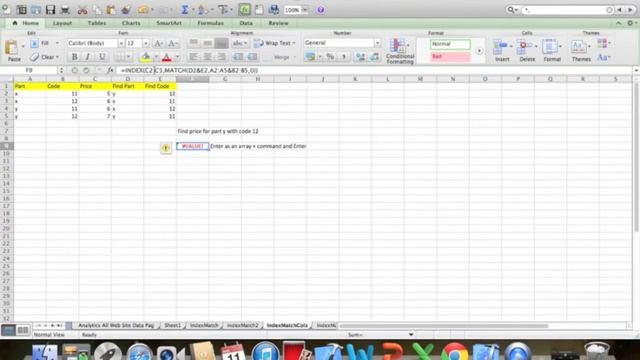This screenshot has width=640, height=360.
Task: Switch to the SmartArt ribbon tab
Action: pyautogui.click(x=169, y=23)
